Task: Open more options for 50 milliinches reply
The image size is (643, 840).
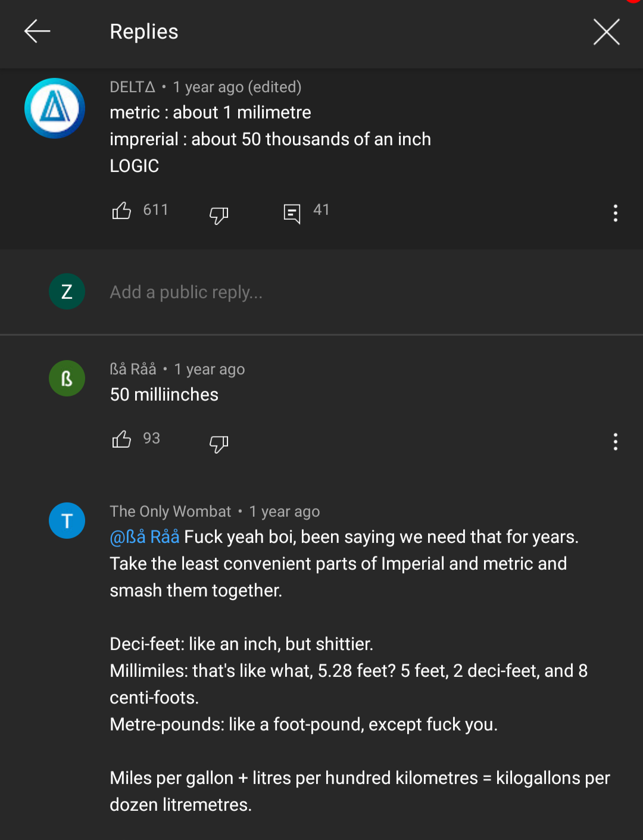Action: coord(615,442)
